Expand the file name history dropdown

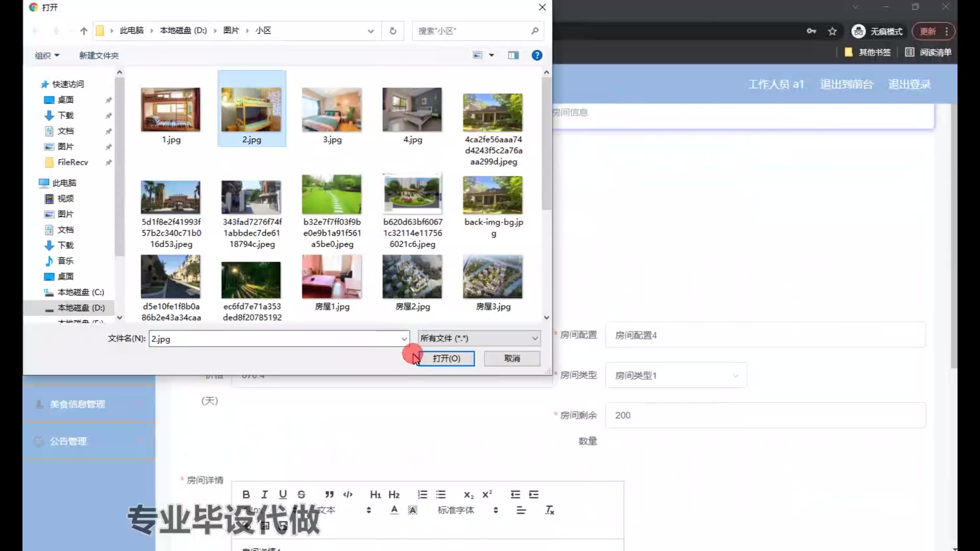point(404,339)
